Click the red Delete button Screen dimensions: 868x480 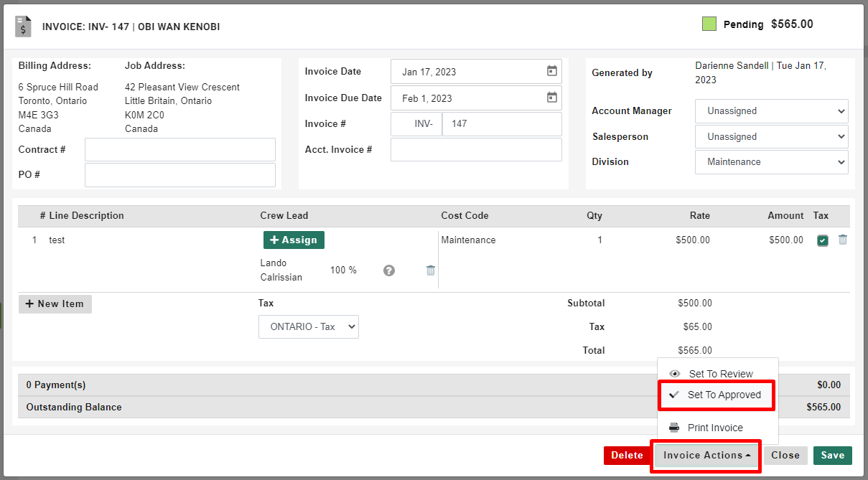[x=627, y=455]
